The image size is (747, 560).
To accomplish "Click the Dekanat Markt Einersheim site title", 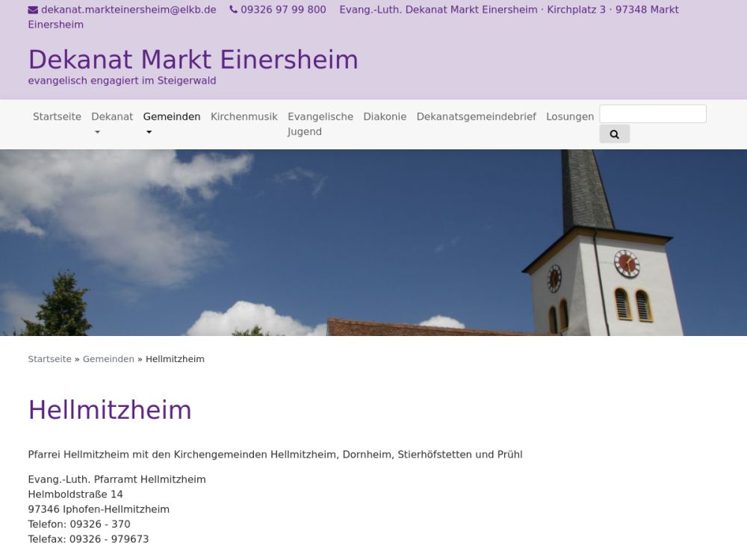I will [193, 60].
